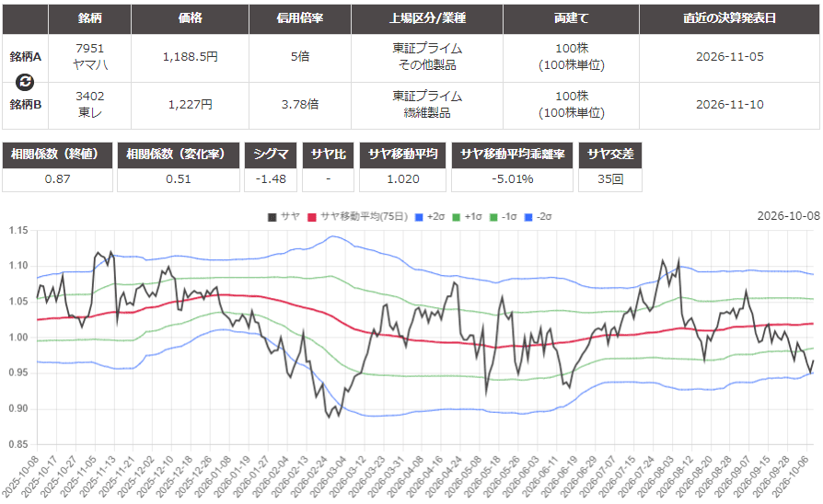Screen dimensions: 823x504
Task: Click the moving average value 1.020
Action: point(402,179)
